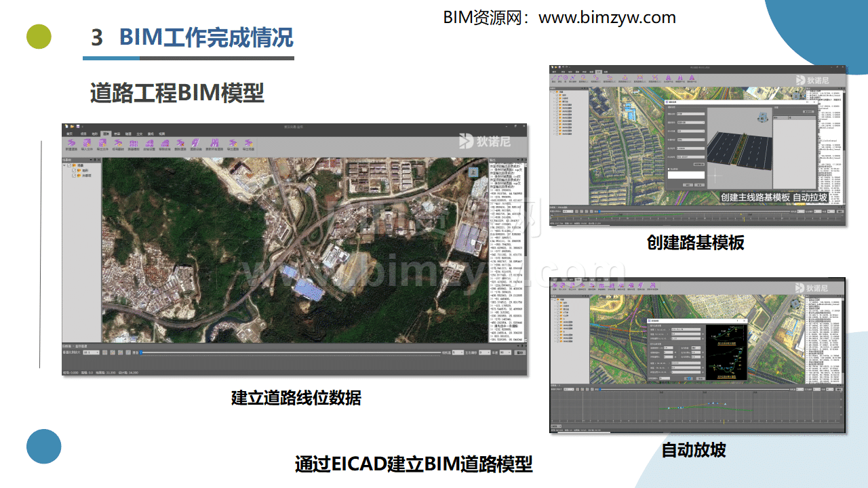868x488 pixels.
Task: Open 首页 tab in road-alignment window
Action: coord(68,134)
